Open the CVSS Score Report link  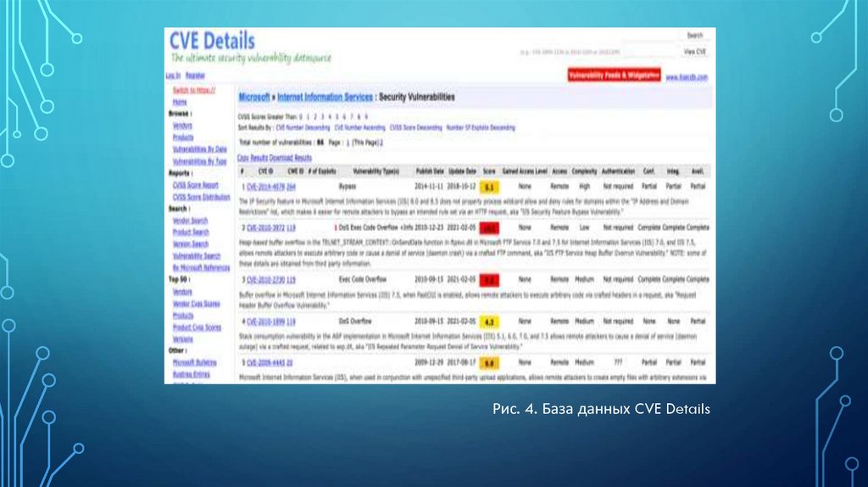point(196,185)
